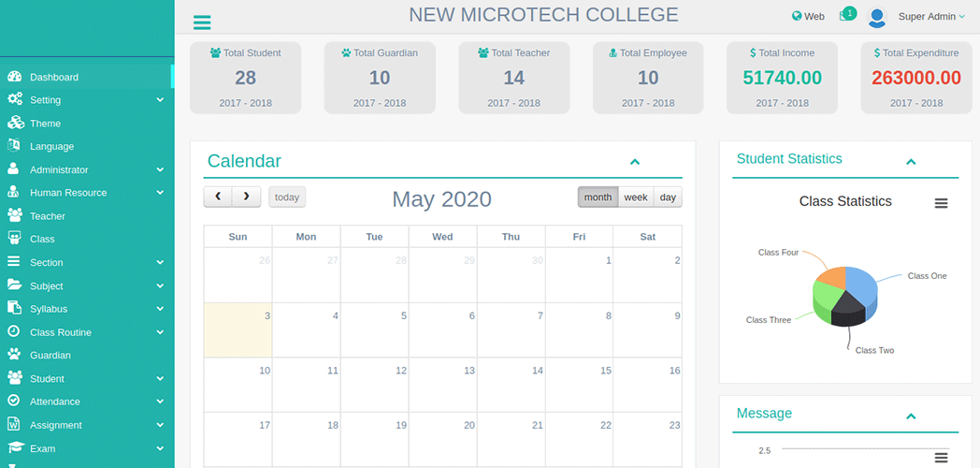Switch calendar to week view
Screen dimensions: 980x468
(636, 197)
